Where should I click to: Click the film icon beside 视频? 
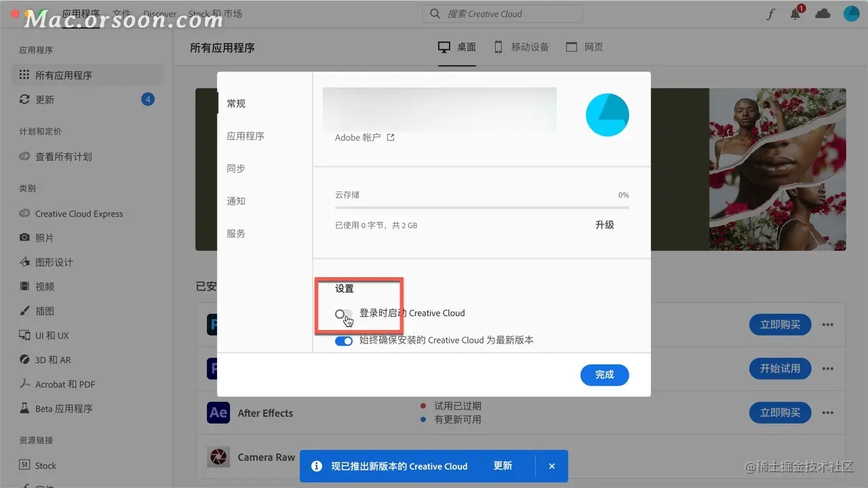[24, 287]
